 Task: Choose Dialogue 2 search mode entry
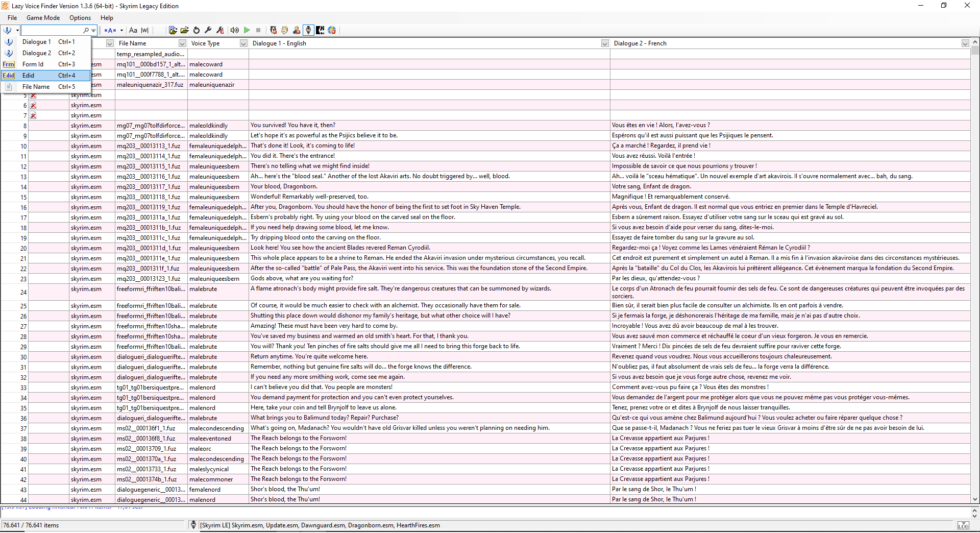pyautogui.click(x=46, y=53)
